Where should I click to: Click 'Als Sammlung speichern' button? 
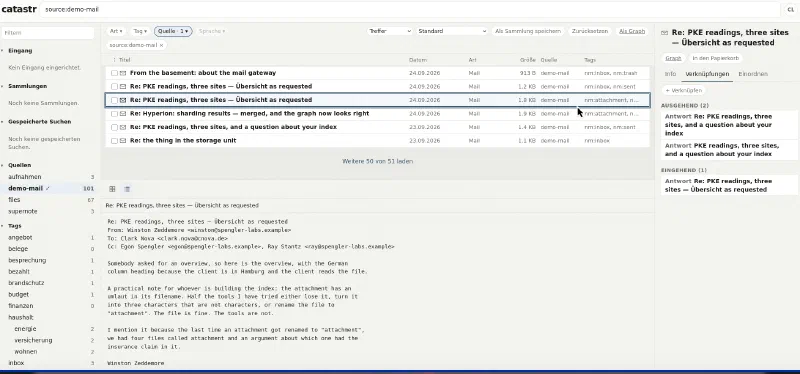pyautogui.click(x=528, y=31)
